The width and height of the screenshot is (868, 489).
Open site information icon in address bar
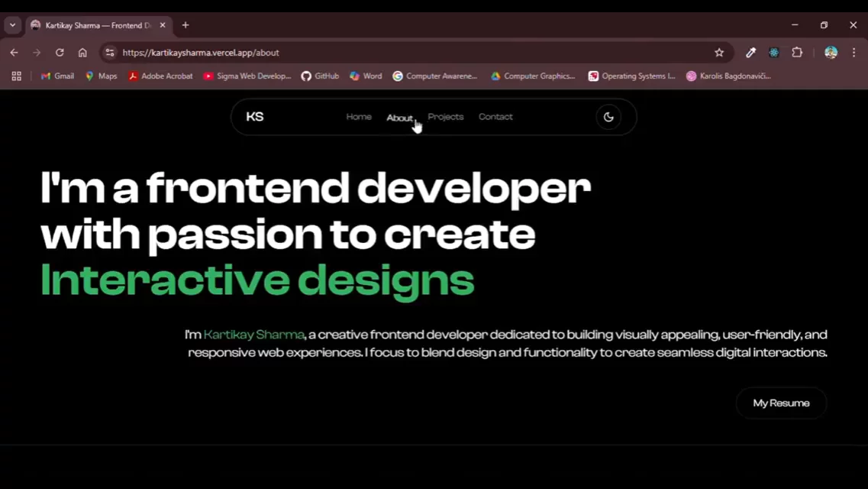pos(110,53)
